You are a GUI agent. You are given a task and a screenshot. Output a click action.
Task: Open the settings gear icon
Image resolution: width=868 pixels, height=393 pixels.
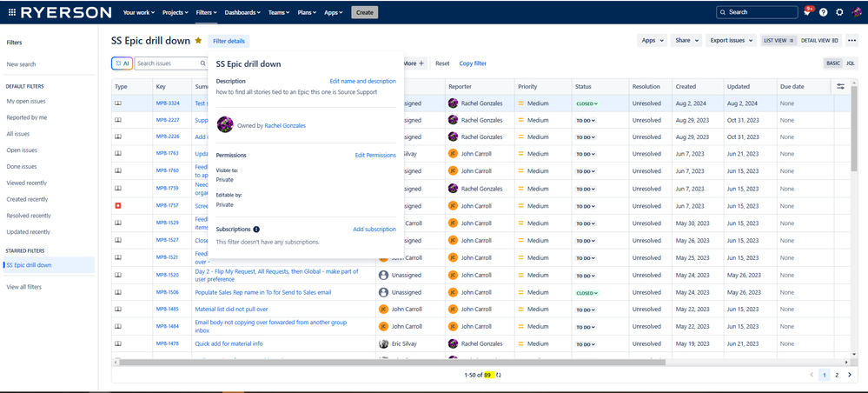click(x=840, y=12)
